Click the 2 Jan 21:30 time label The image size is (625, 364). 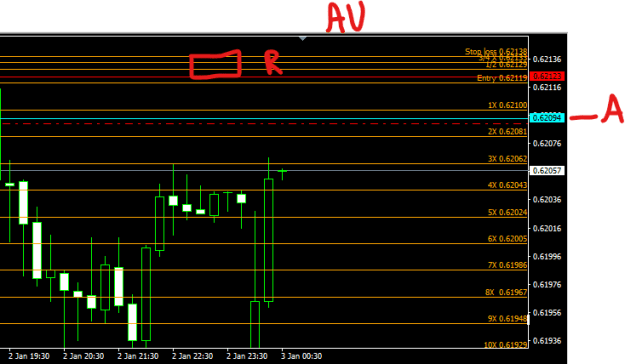(x=138, y=356)
